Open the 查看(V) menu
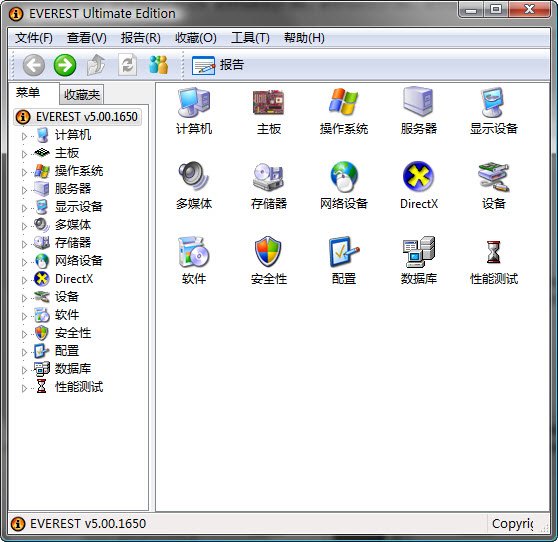Image resolution: width=558 pixels, height=542 pixels. point(87,38)
